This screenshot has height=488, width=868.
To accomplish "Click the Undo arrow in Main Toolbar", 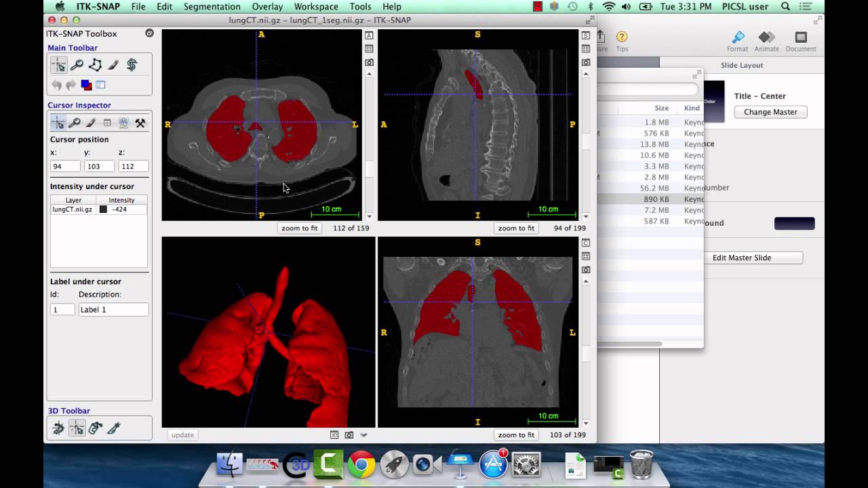I will coord(57,85).
